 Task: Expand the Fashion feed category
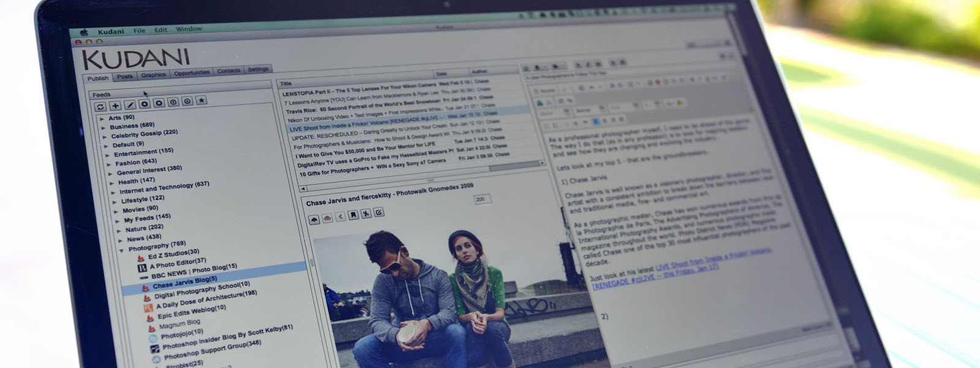point(109,164)
